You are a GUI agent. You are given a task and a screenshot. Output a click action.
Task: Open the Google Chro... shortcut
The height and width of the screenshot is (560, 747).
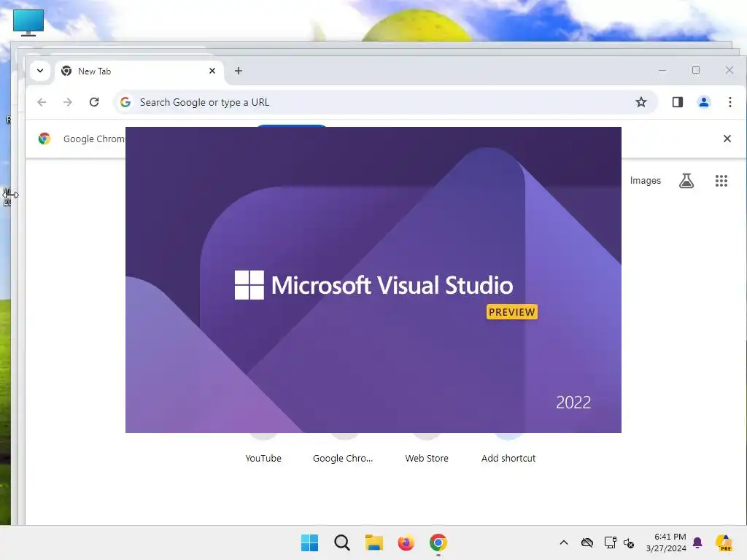pos(343,458)
